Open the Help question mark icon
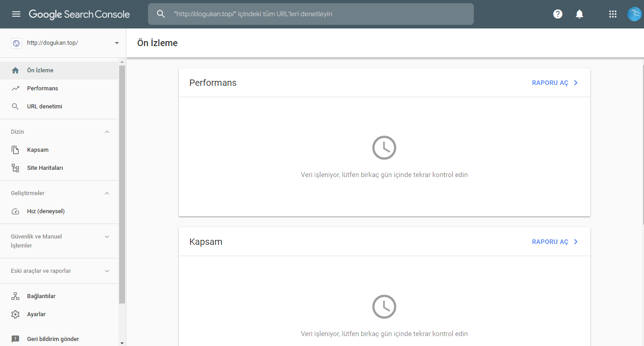 (x=558, y=14)
